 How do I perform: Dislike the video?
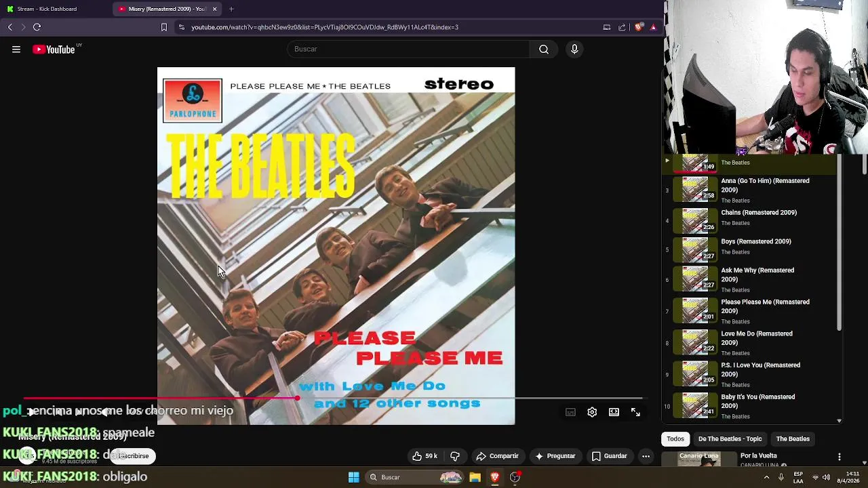tap(455, 456)
